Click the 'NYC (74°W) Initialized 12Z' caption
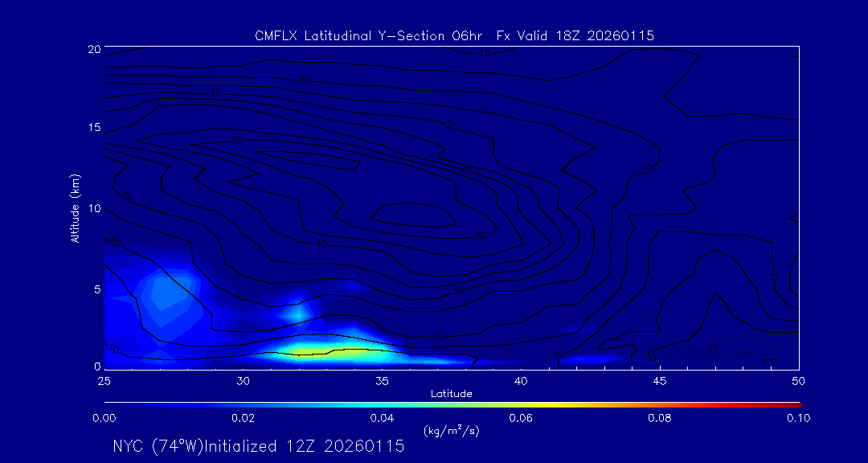 258,447
